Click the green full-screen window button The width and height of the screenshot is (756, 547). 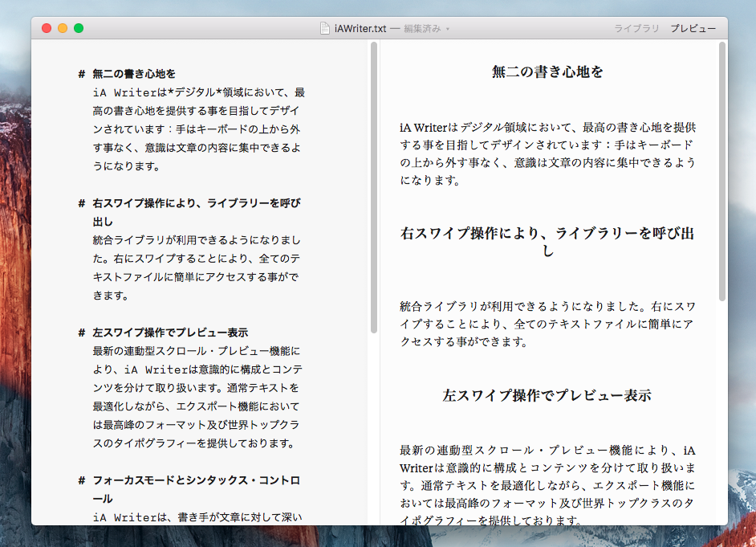(x=79, y=28)
